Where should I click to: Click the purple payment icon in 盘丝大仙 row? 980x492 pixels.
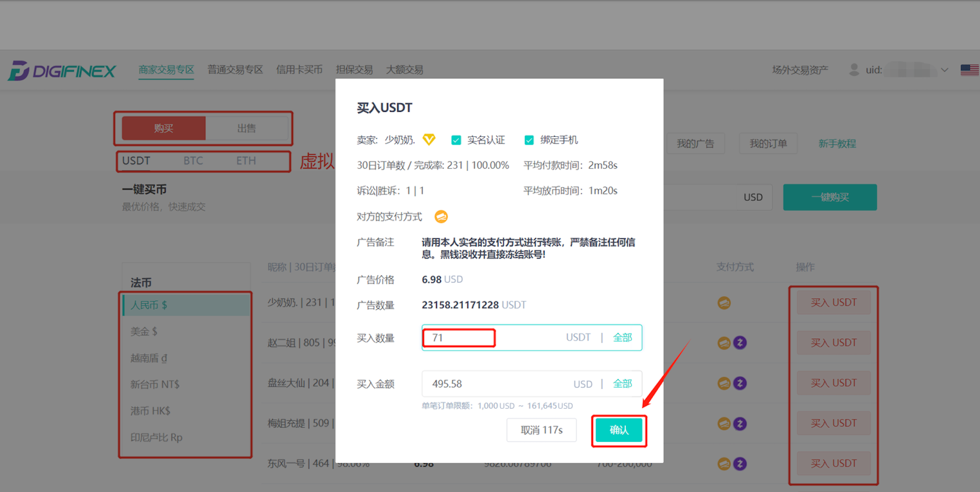coord(740,383)
